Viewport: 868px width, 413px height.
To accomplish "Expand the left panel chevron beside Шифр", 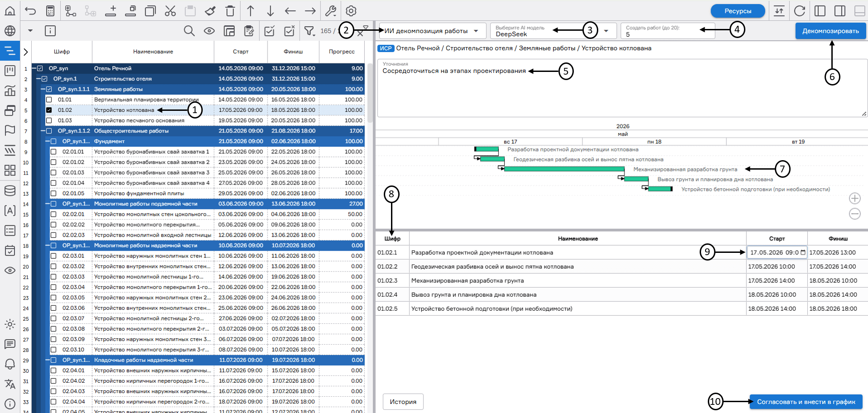I will pos(26,52).
